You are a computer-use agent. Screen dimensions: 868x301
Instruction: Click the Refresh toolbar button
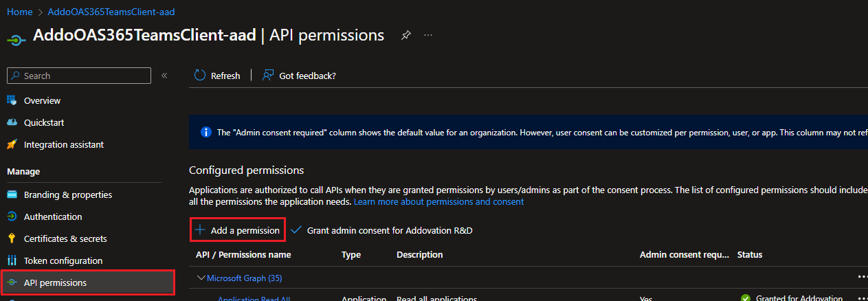point(217,76)
